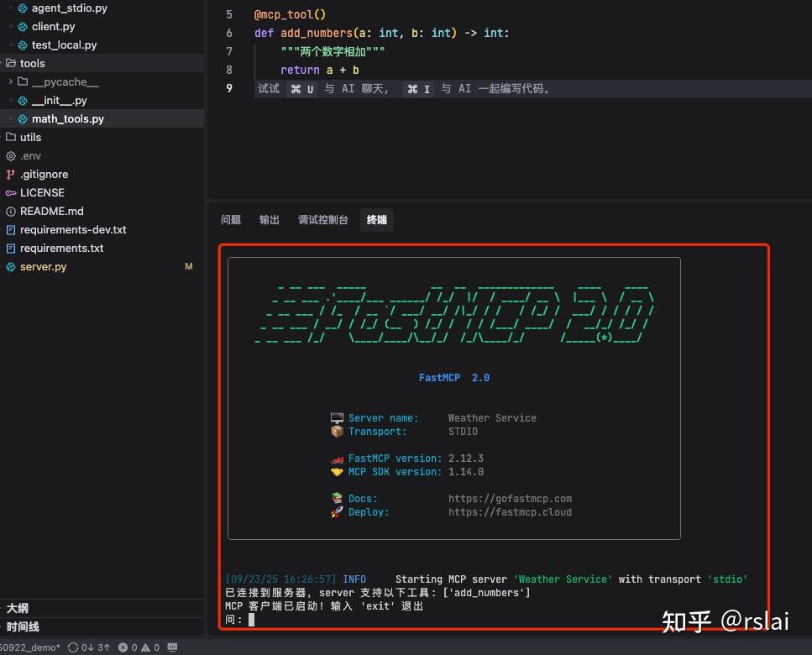Click the ports icon in status bar
This screenshot has width=812, height=655.
[172, 647]
